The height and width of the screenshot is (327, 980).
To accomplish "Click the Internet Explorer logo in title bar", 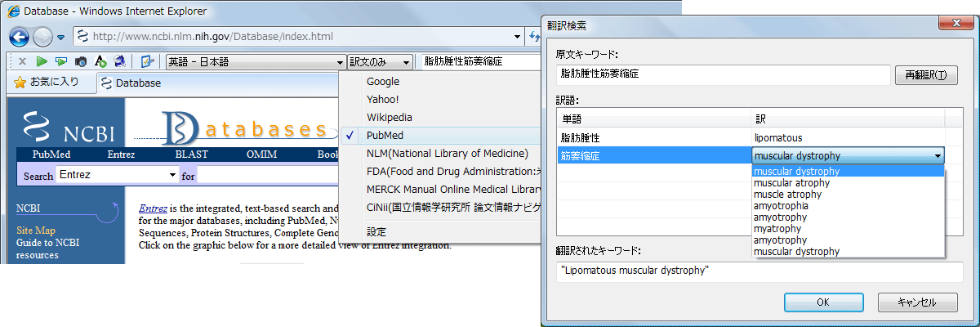I will tap(14, 11).
